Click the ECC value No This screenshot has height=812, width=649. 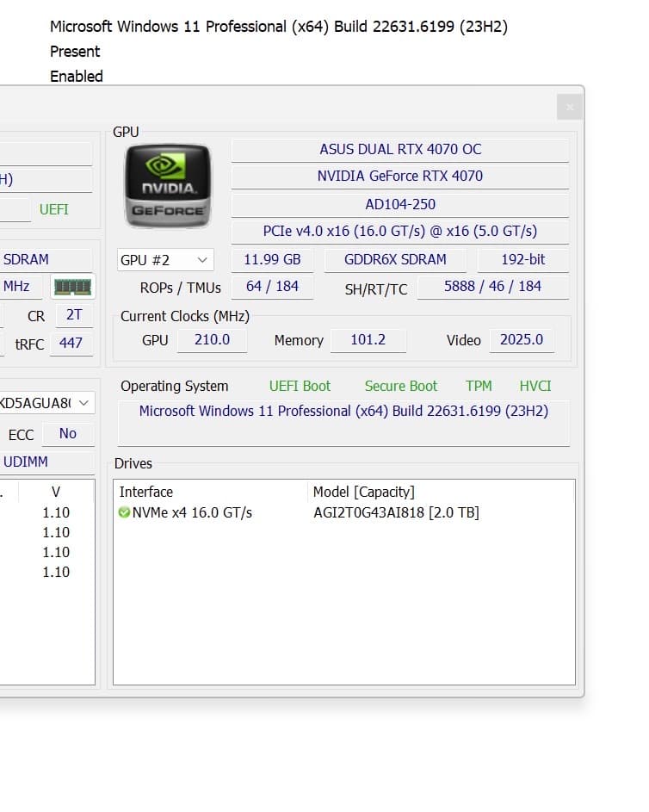(68, 434)
